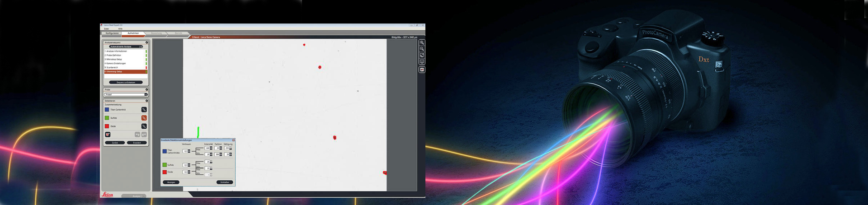
Task: Click the red Oxide swatch in left panel
Action: 107,126
